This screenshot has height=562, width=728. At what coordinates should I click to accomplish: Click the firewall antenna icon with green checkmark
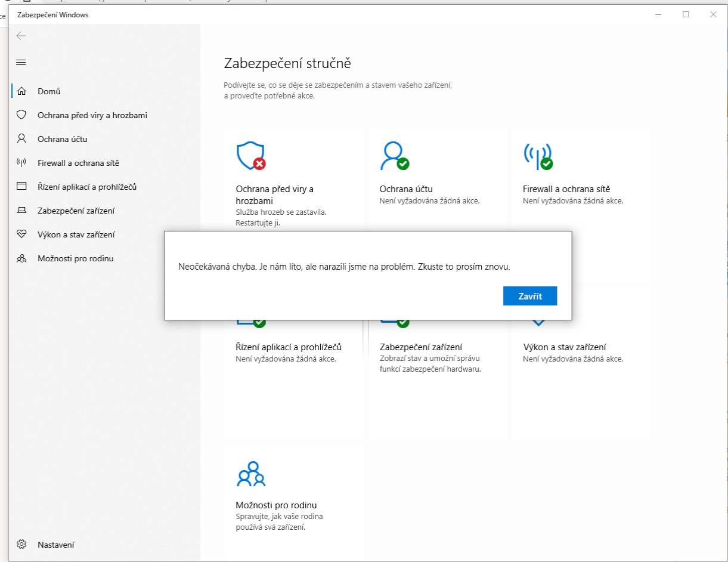(x=538, y=156)
